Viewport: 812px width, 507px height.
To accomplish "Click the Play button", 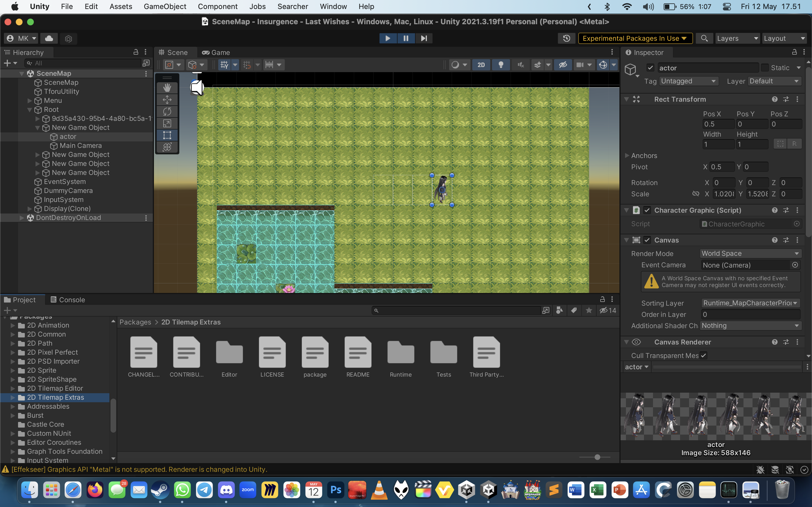I will 388,38.
